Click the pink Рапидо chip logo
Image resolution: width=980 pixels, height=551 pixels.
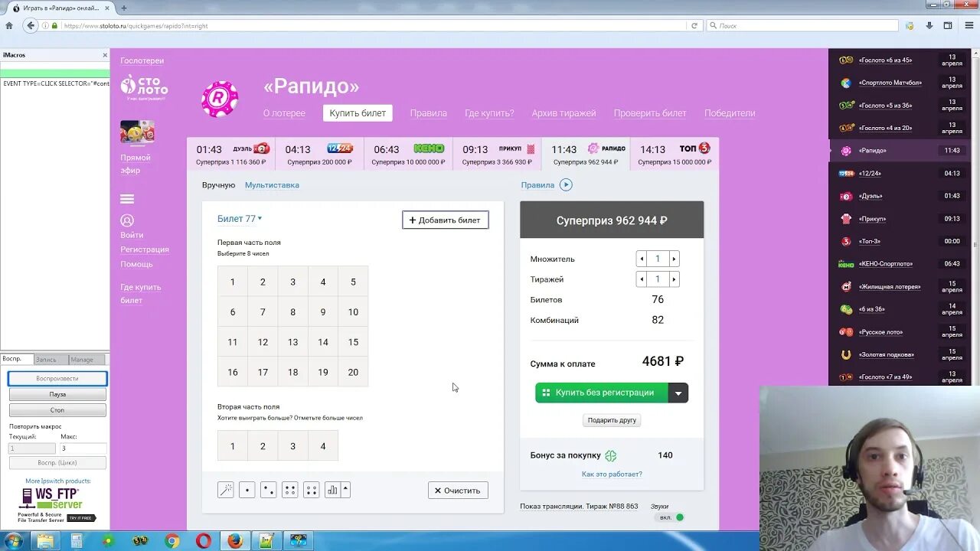[220, 99]
